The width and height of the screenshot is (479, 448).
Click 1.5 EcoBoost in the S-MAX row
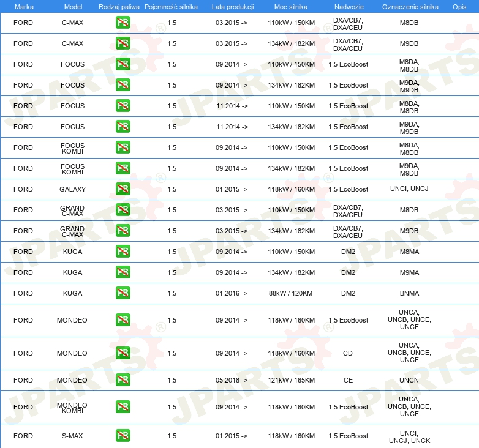coord(349,436)
